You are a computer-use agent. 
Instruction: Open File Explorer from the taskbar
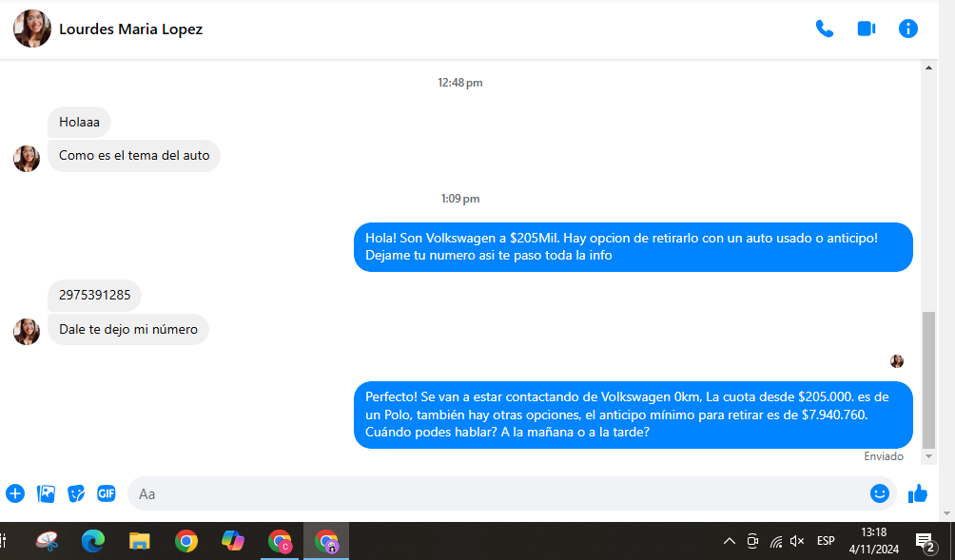coord(140,541)
